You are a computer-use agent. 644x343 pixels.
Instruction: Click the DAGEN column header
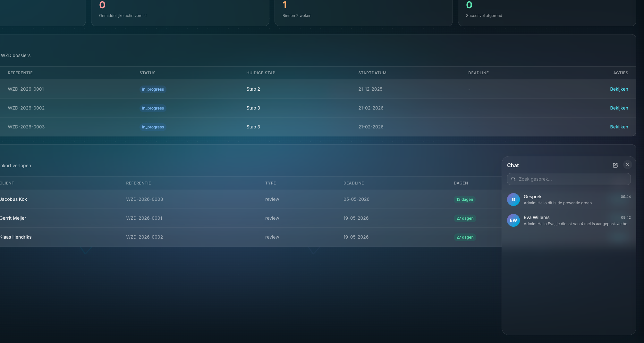[x=461, y=183]
